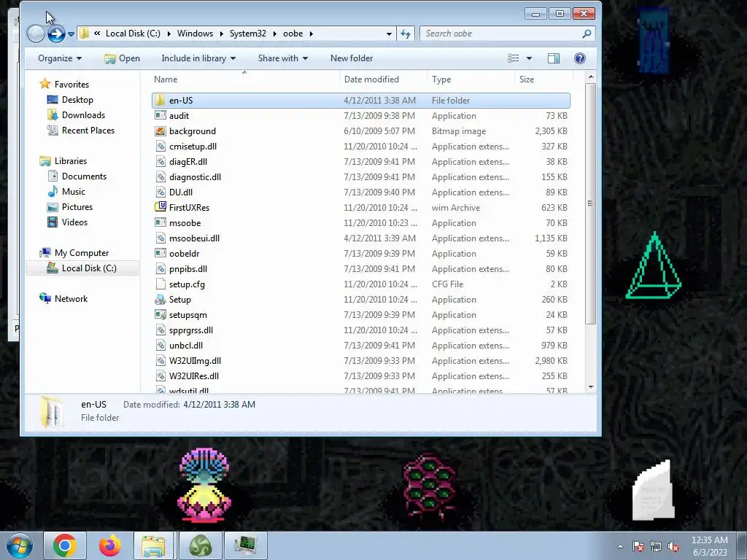Image resolution: width=747 pixels, height=560 pixels.
Task: Click the background bitmap image icon
Action: tap(160, 131)
